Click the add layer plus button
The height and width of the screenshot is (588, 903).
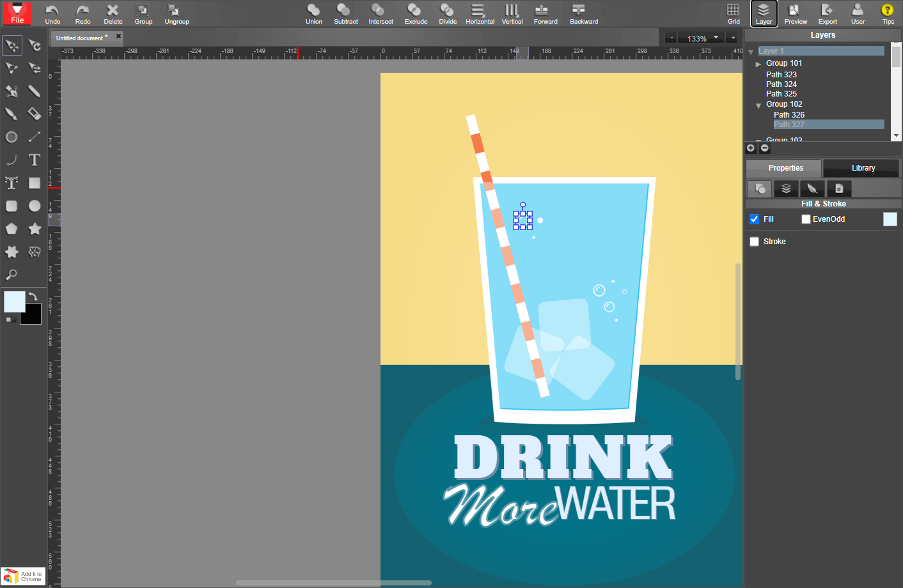[x=751, y=148]
